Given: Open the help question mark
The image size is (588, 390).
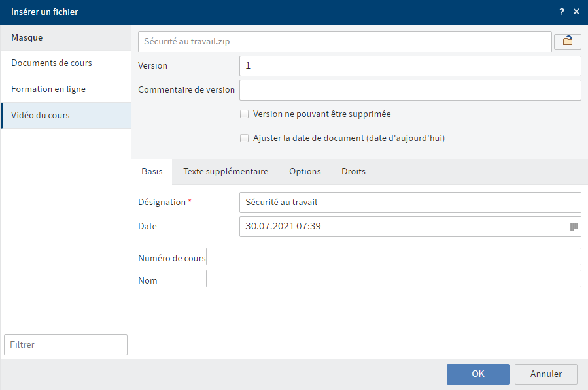Looking at the screenshot, I should [x=561, y=12].
